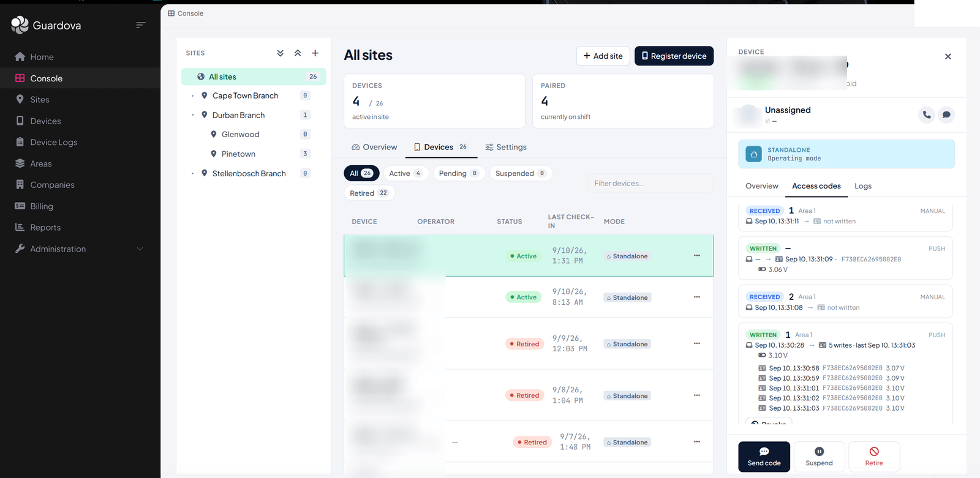980x478 pixels.
Task: Collapse all sites using double-chevron up icon
Action: coord(298,53)
